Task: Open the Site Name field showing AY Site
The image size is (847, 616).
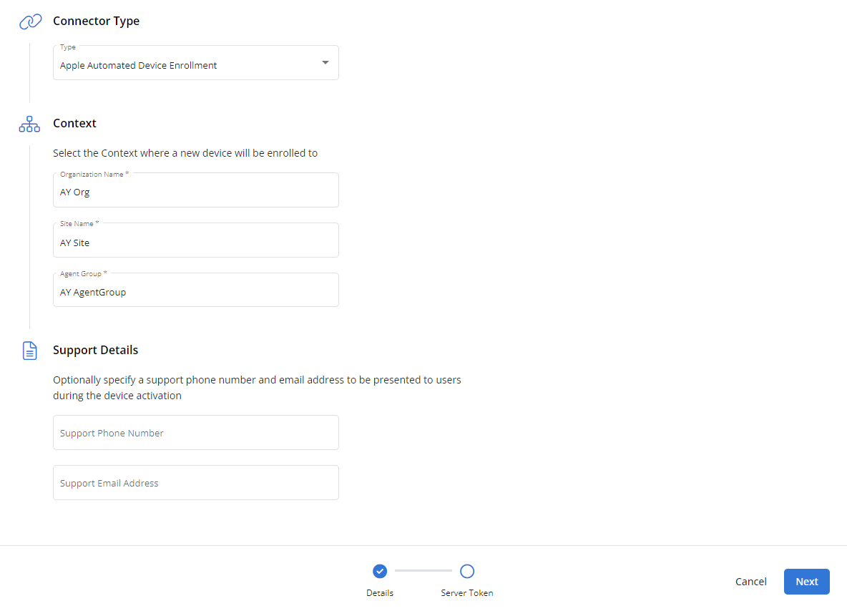Action: pyautogui.click(x=195, y=241)
